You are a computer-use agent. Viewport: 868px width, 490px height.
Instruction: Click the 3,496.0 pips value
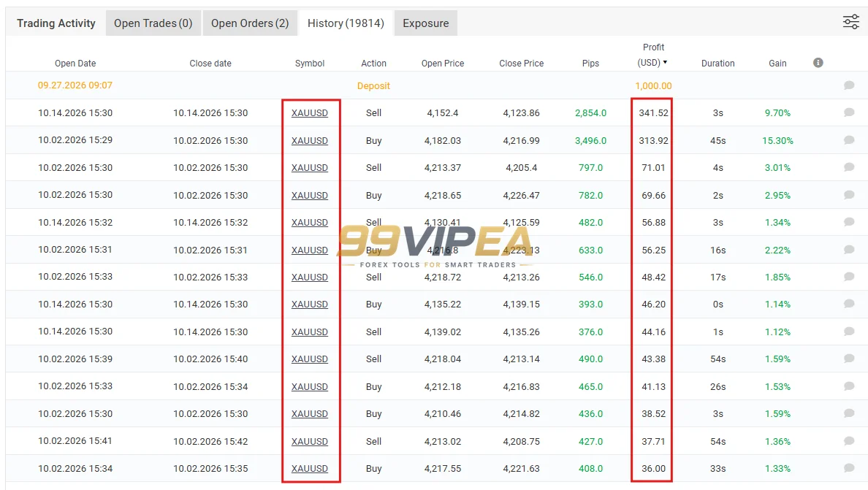click(590, 140)
